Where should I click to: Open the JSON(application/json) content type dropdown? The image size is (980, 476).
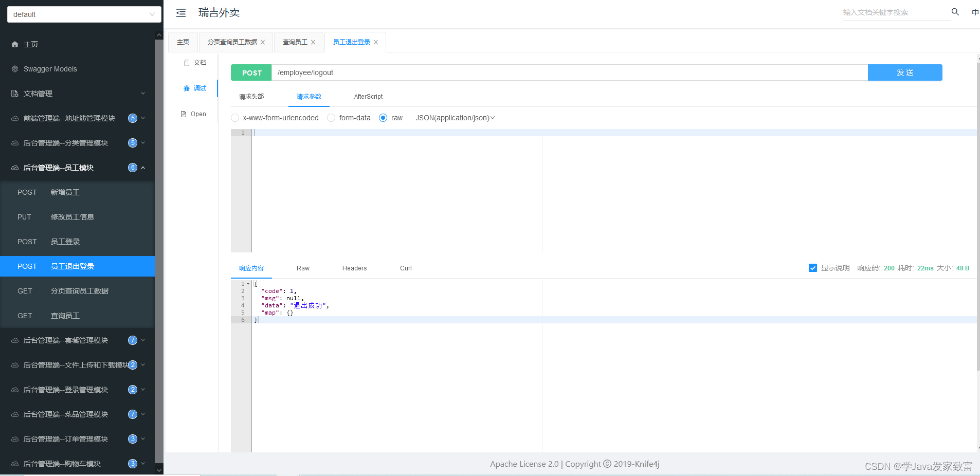(x=455, y=118)
